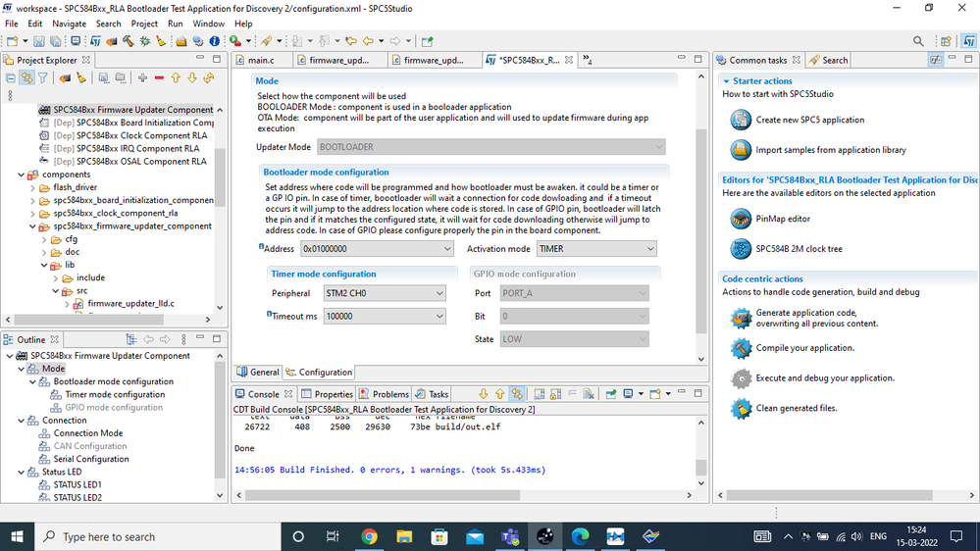980x551 pixels.
Task: Click Import samples from application library
Action: click(831, 150)
